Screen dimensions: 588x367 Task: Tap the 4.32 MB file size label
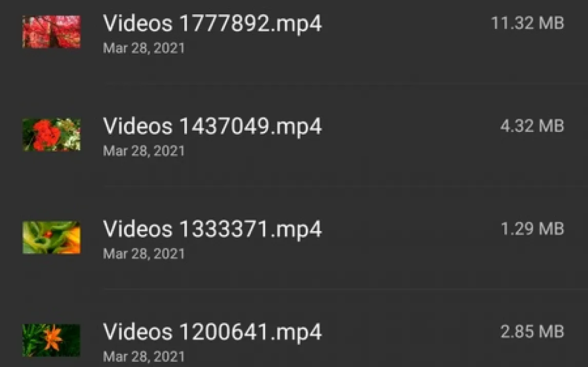532,126
